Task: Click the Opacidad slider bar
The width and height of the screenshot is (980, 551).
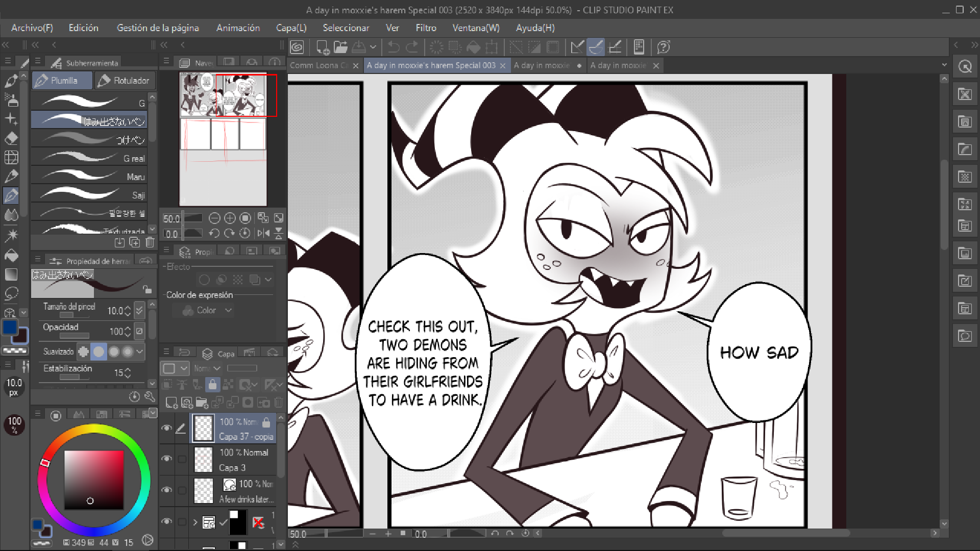Action: tap(75, 336)
